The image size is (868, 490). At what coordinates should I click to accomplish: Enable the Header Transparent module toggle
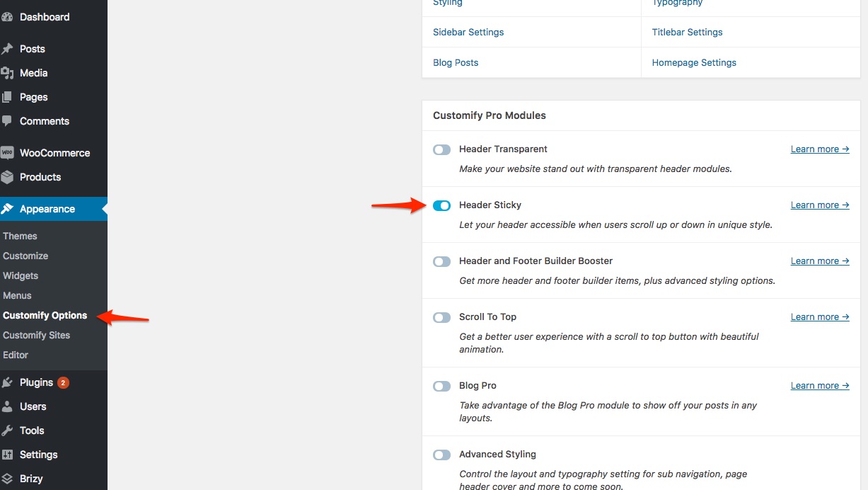[x=441, y=149]
